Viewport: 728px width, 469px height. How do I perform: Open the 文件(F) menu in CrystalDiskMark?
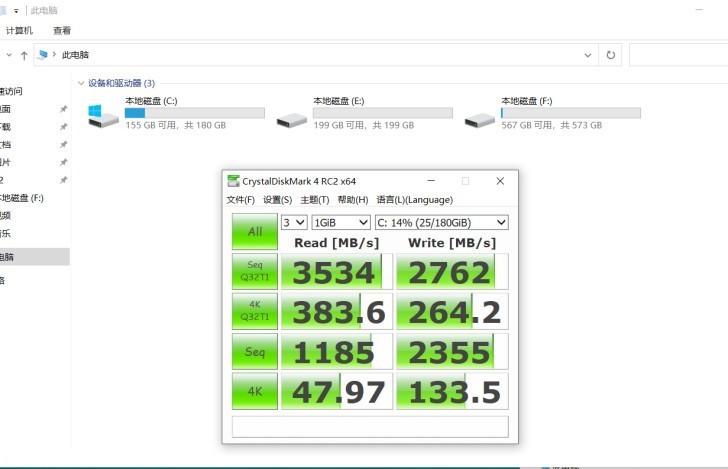240,200
